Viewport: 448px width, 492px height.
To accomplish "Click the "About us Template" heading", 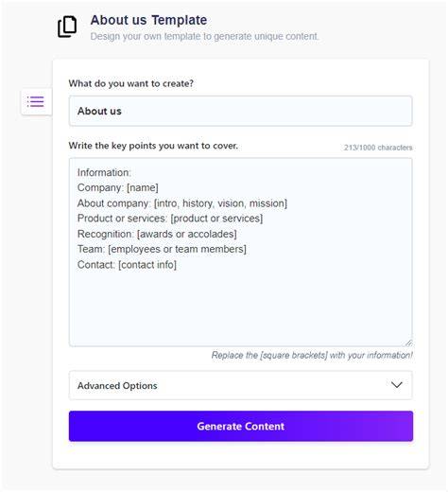I will click(x=148, y=20).
